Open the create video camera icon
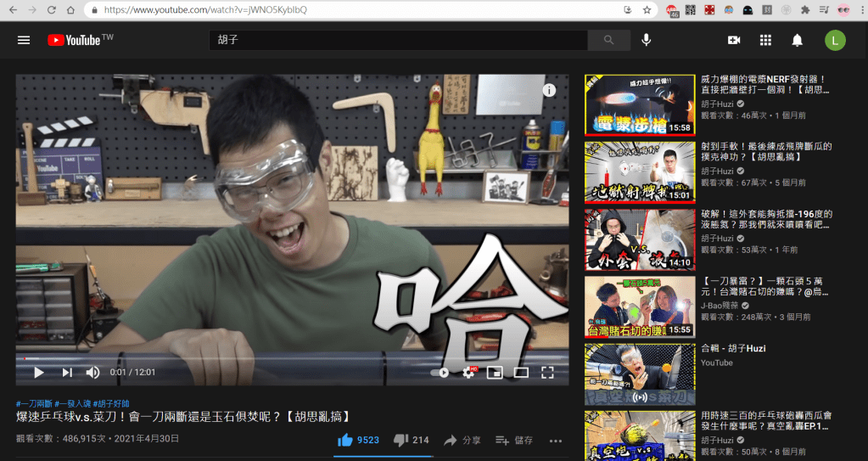The width and height of the screenshot is (868, 461). click(734, 40)
